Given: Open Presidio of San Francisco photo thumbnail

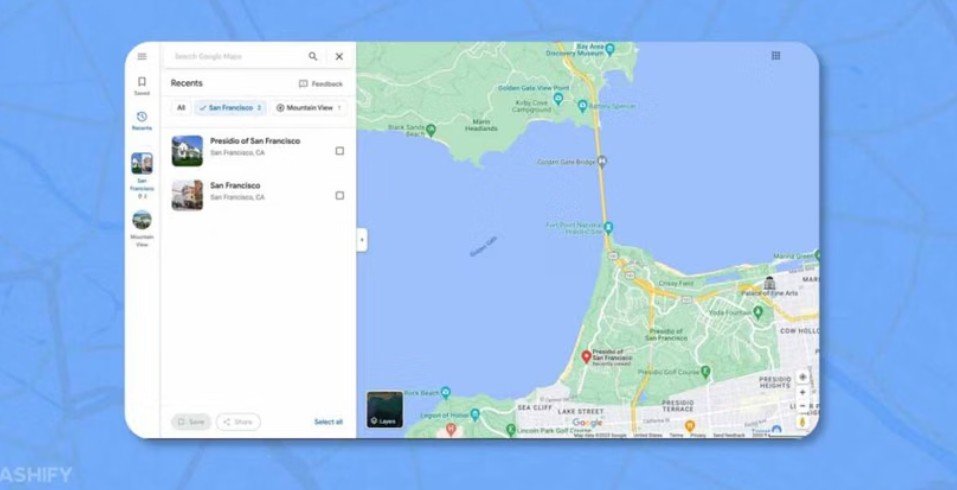Looking at the screenshot, I should pos(187,151).
